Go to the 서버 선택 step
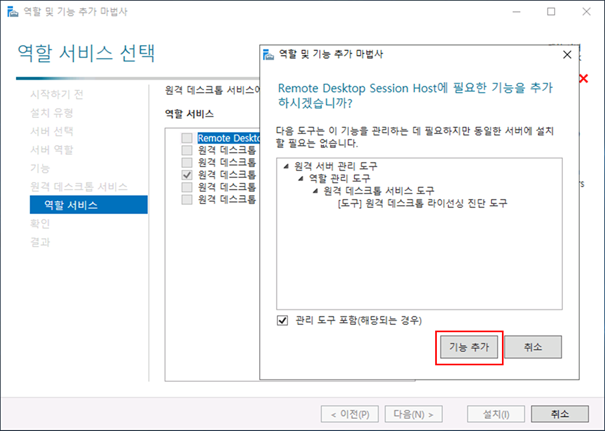The image size is (605, 431). coord(52,131)
